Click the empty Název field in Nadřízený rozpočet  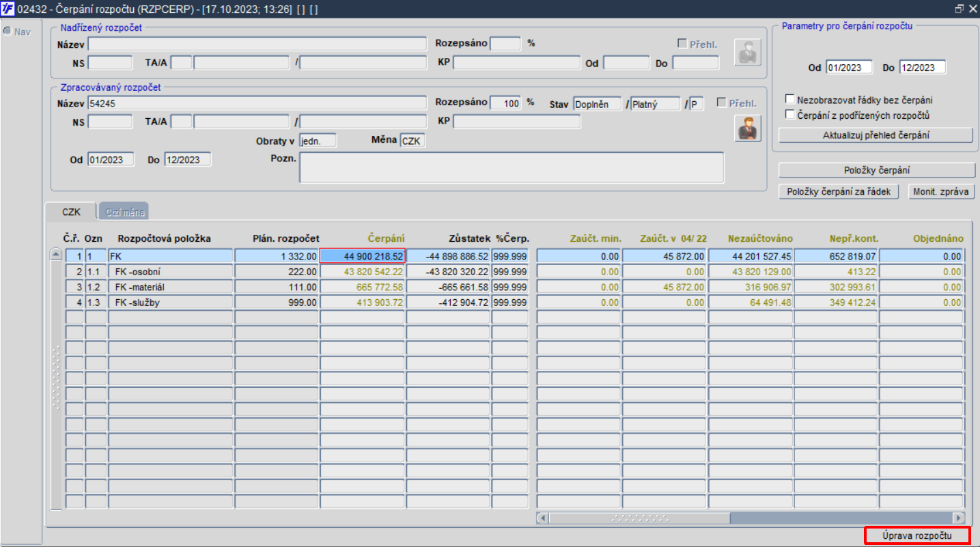257,44
